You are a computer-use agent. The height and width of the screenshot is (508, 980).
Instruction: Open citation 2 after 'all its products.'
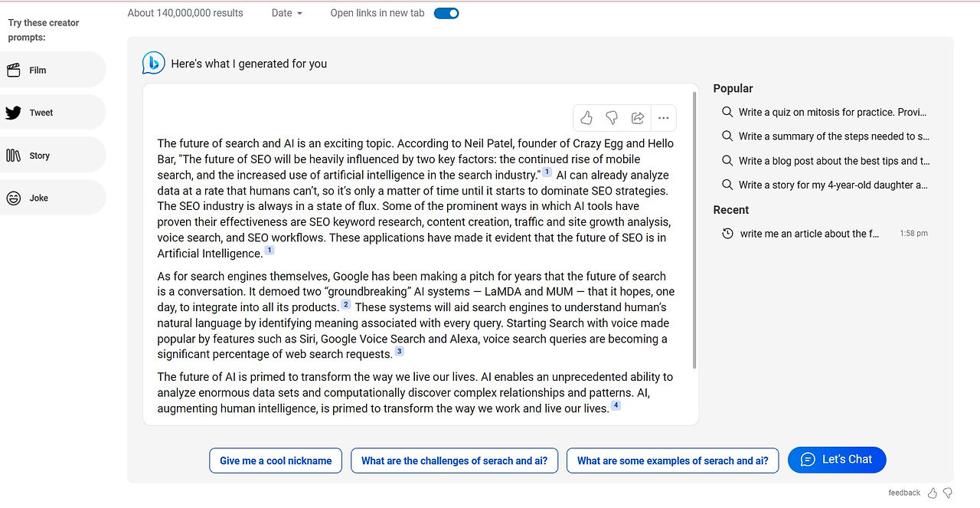(x=346, y=305)
